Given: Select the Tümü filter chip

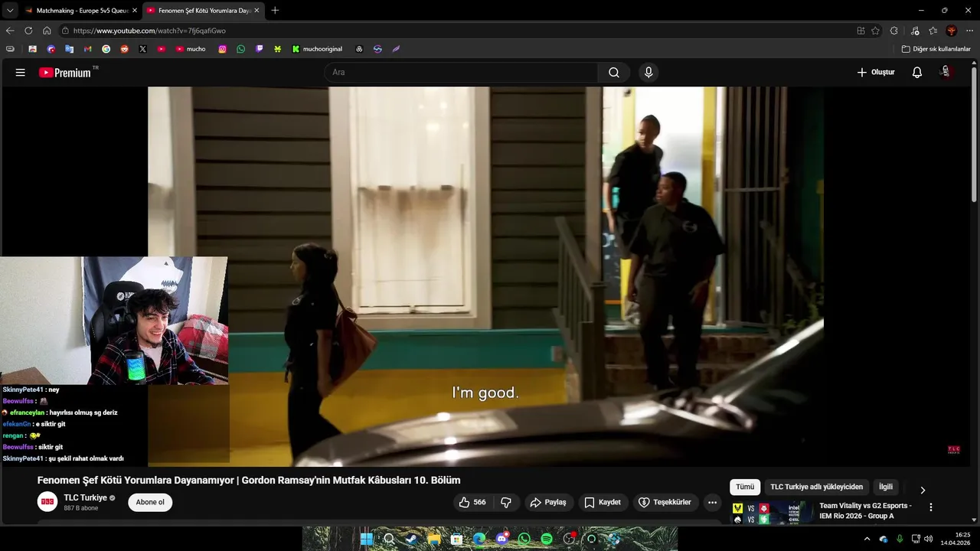Looking at the screenshot, I should [x=745, y=487].
